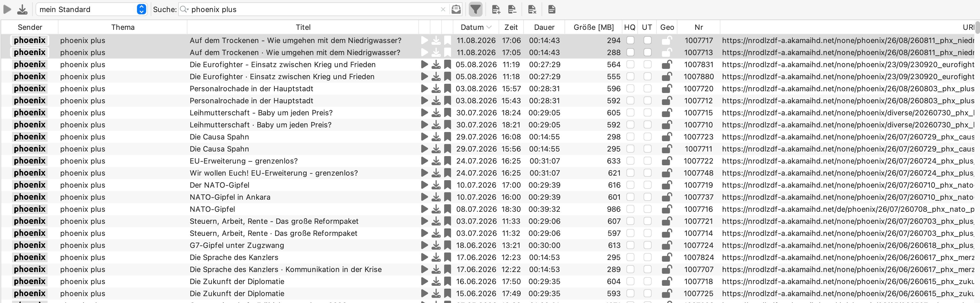Screen dimensions: 980x303
Task: Click the document-with-plus toolbar icon
Action: [x=496, y=9]
